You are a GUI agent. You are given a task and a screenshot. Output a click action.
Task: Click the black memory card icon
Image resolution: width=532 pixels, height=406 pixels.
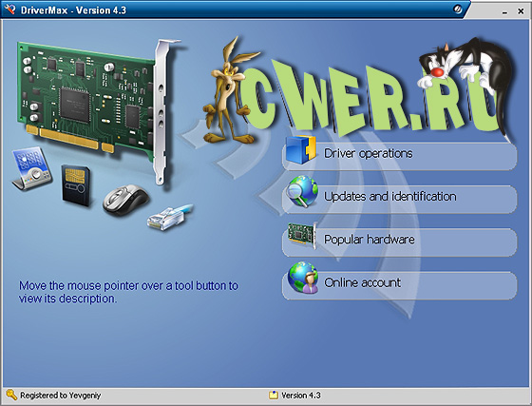[76, 185]
